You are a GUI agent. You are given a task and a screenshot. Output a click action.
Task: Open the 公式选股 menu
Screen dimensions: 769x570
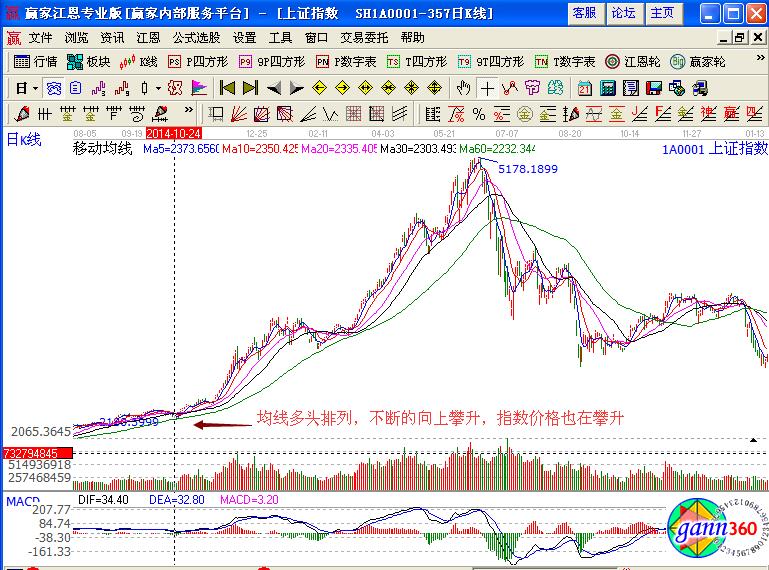196,37
